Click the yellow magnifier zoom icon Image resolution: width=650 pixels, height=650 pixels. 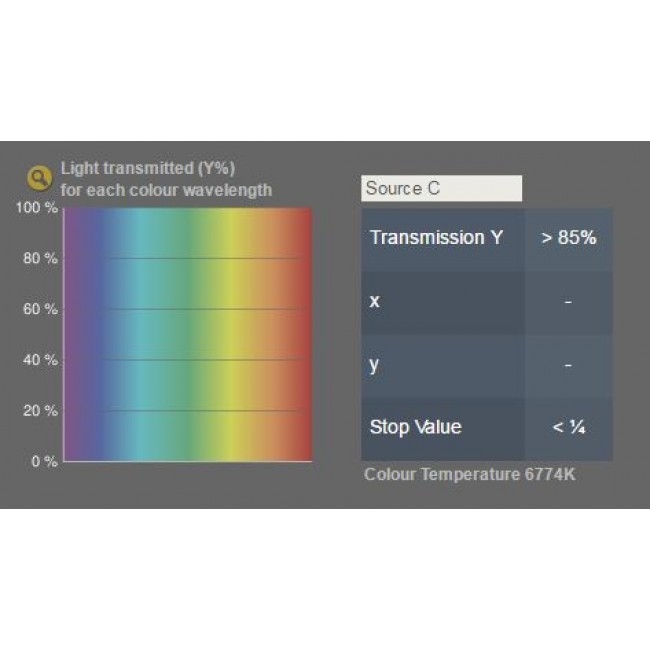39,178
